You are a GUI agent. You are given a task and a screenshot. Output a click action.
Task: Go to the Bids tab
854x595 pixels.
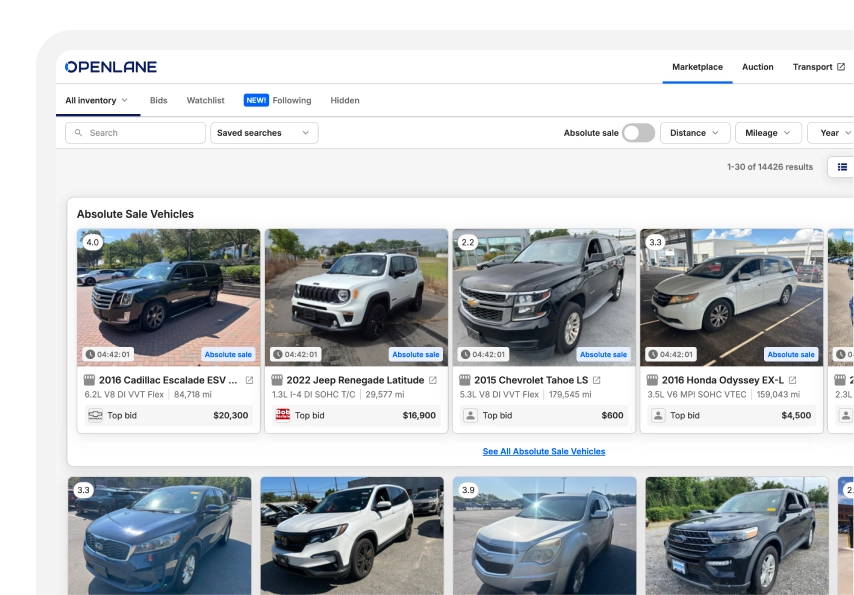pos(158,100)
